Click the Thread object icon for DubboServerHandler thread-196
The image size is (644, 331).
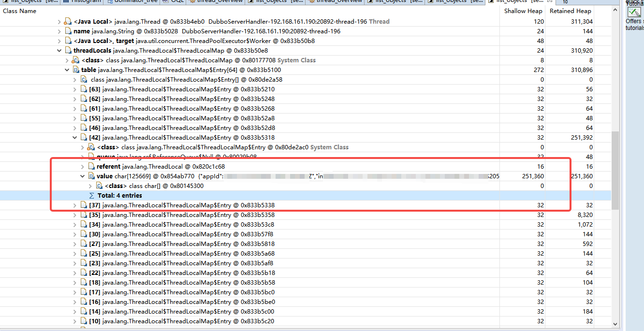point(68,22)
